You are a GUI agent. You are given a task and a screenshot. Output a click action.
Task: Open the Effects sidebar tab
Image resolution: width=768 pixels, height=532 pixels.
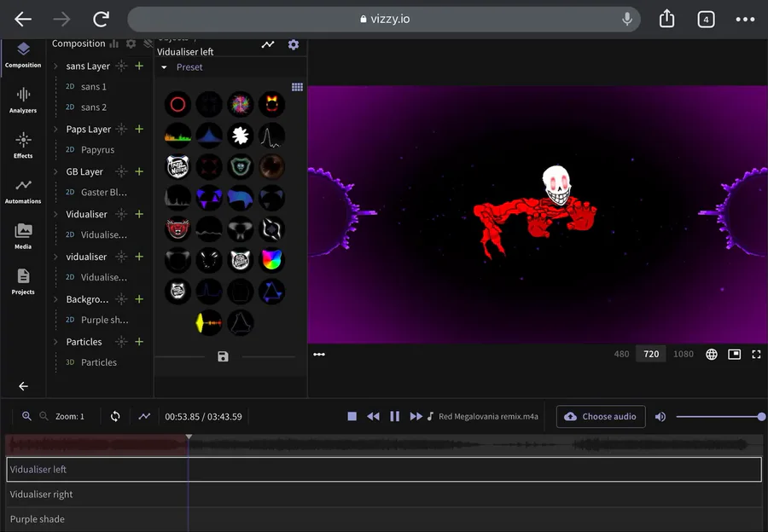click(23, 145)
